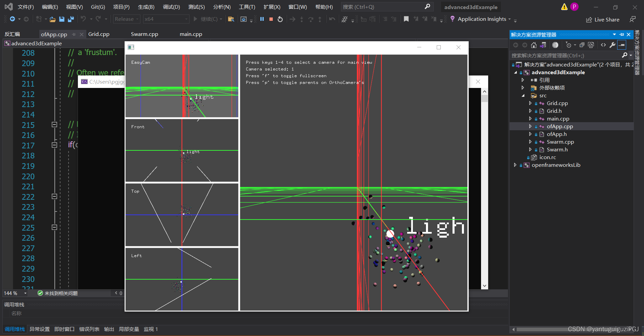Open the 调试(D) menu

171,7
